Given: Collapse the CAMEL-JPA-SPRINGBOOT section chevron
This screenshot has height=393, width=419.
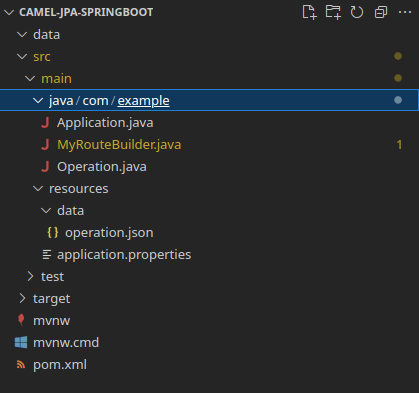Looking at the screenshot, I should click(x=9, y=12).
